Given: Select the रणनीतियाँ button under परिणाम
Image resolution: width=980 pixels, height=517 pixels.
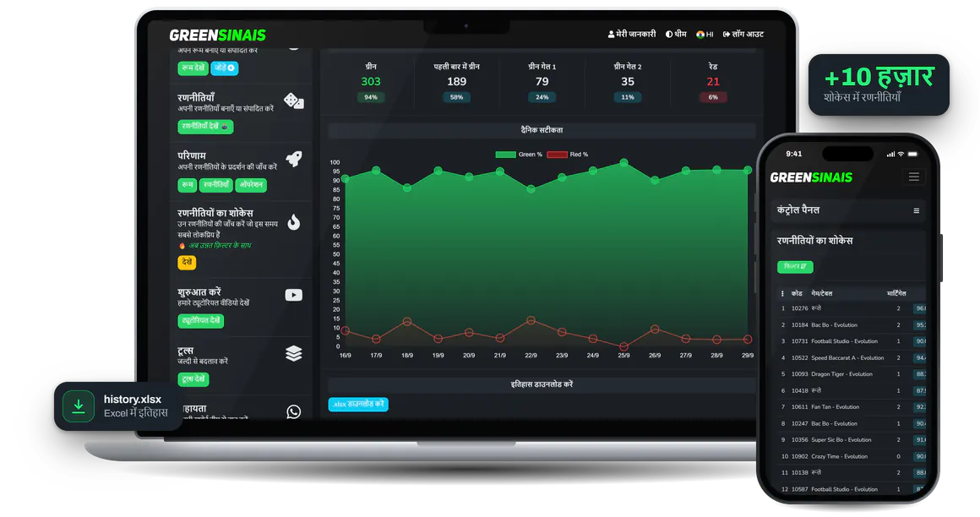Looking at the screenshot, I should tap(215, 185).
